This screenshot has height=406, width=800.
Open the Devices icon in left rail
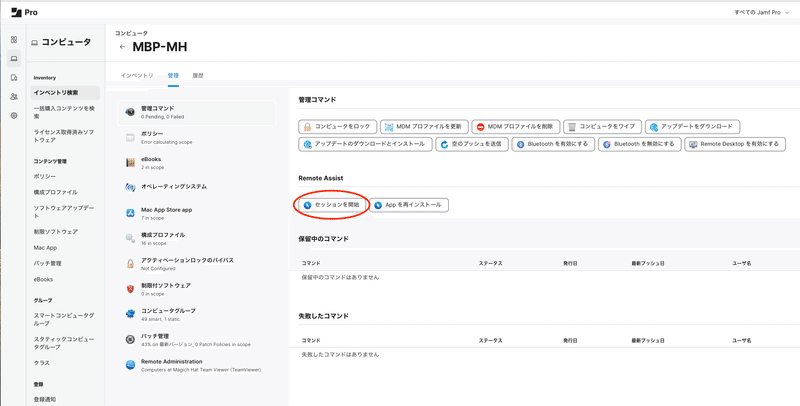14,78
